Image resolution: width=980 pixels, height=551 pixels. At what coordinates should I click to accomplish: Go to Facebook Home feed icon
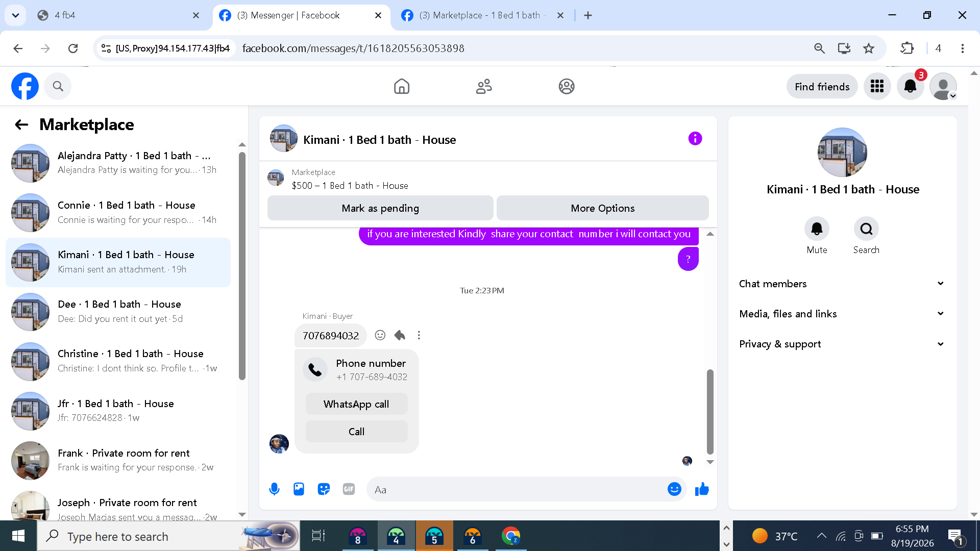pyautogui.click(x=402, y=86)
